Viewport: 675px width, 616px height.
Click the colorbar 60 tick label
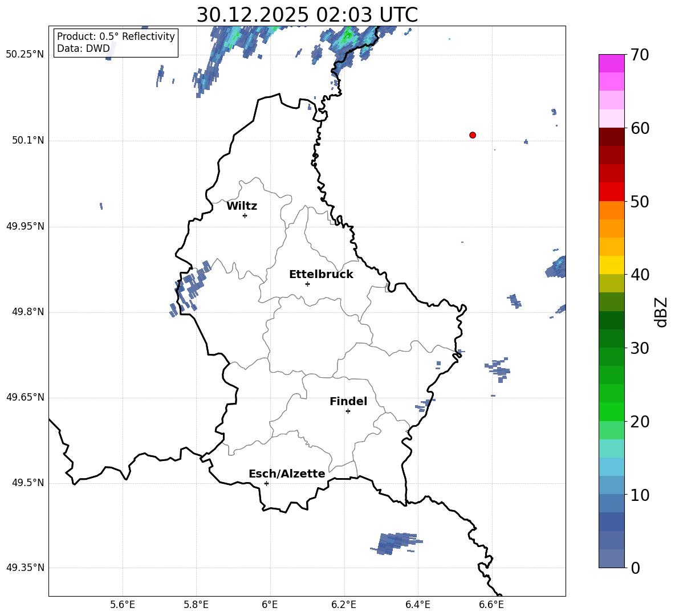tap(640, 128)
